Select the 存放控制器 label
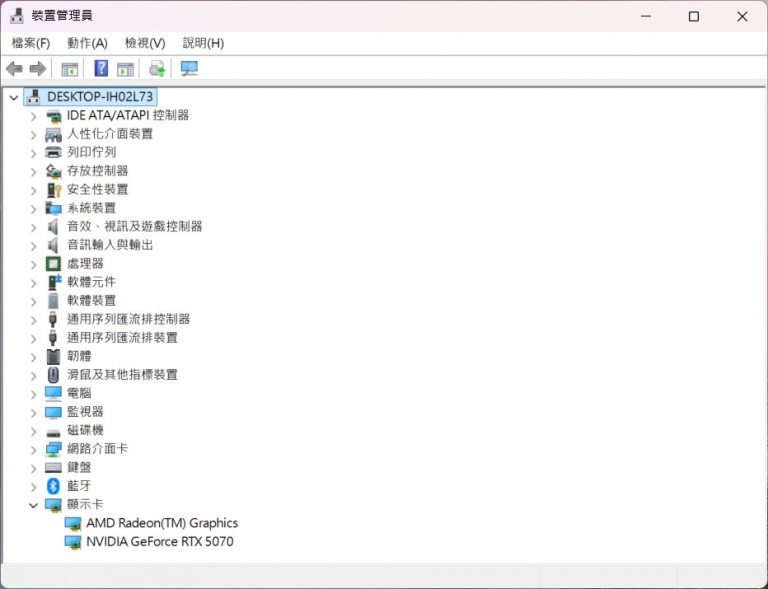 [x=97, y=171]
